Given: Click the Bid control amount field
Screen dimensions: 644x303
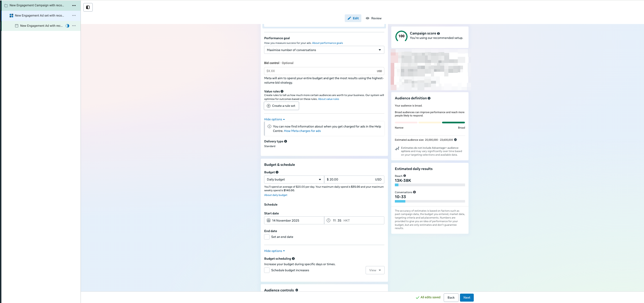Looking at the screenshot, I should point(320,71).
